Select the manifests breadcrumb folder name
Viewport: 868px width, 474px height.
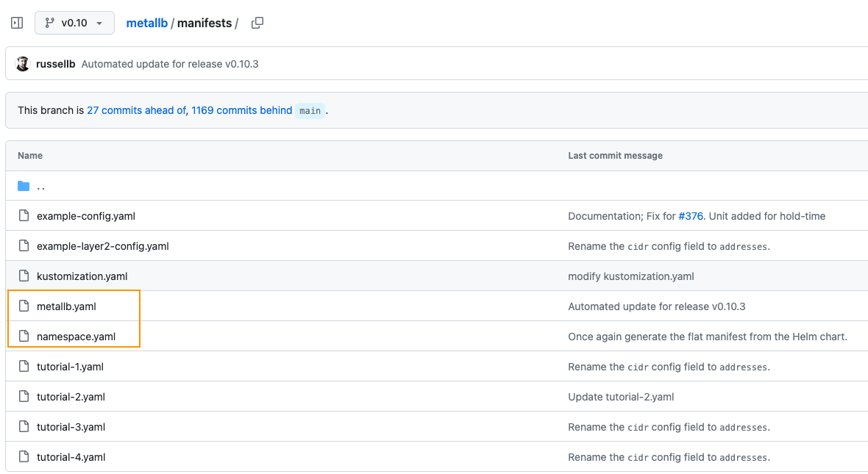tap(204, 24)
